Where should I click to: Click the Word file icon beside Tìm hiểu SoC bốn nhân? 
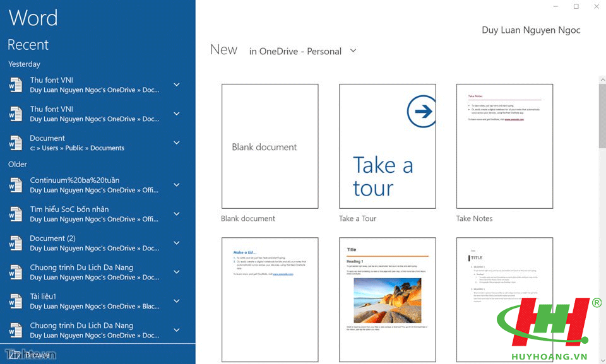pyautogui.click(x=15, y=214)
